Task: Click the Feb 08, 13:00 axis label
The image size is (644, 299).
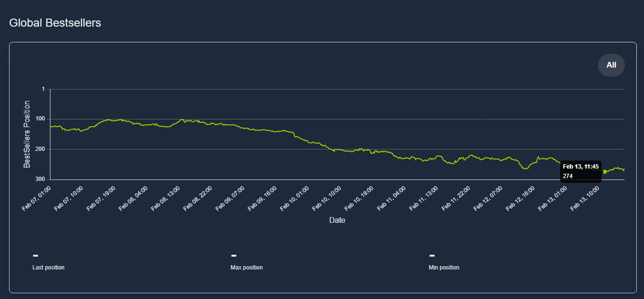Action: click(165, 199)
